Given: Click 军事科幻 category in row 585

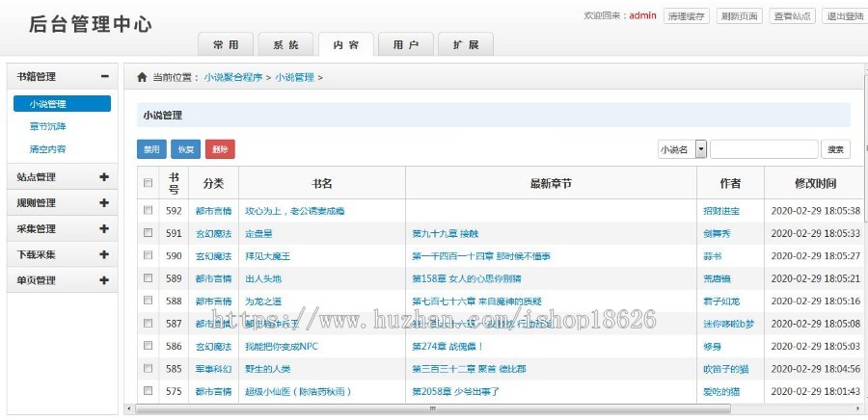Looking at the screenshot, I should (x=213, y=369).
